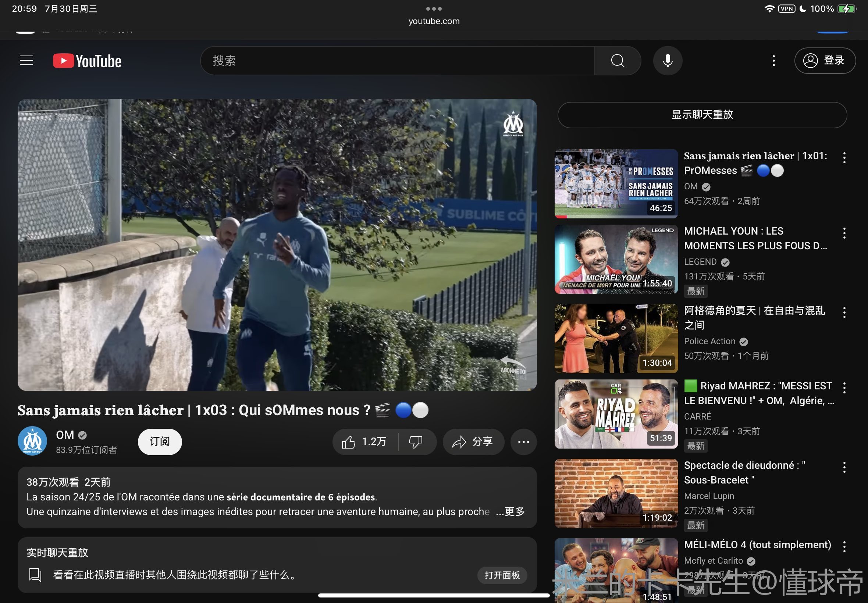Click the Riyad MAHREZ video title
868x603 pixels.
coord(759,393)
